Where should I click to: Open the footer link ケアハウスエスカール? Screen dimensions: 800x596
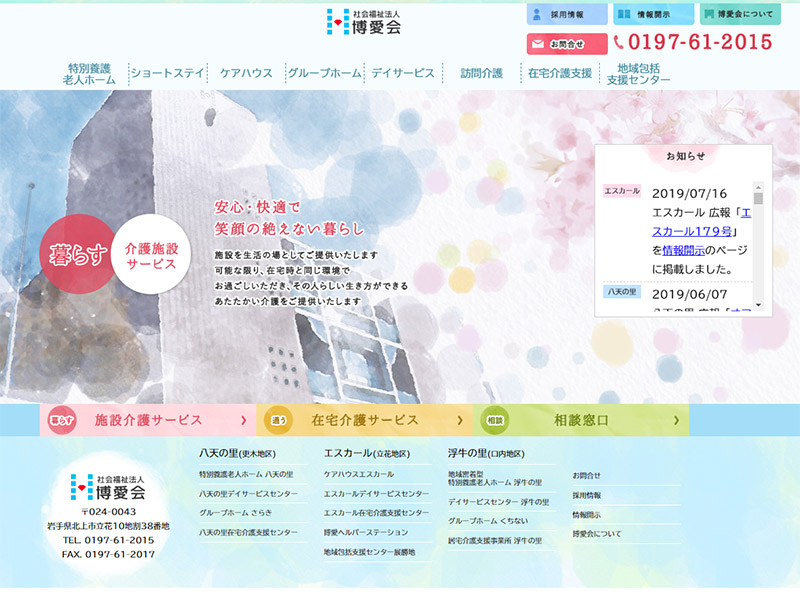358,474
